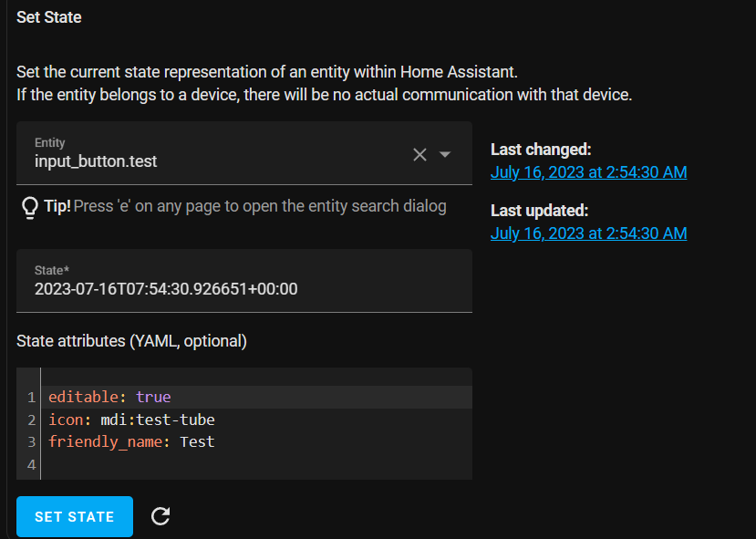The image size is (756, 539).
Task: Click the circular refresh arrow next to SET STATE
Action: [x=161, y=516]
